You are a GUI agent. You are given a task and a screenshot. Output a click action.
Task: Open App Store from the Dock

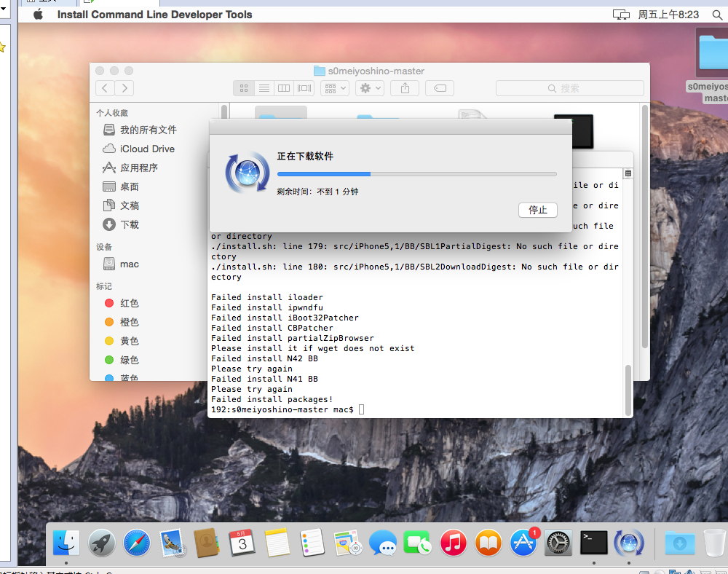[x=523, y=543]
